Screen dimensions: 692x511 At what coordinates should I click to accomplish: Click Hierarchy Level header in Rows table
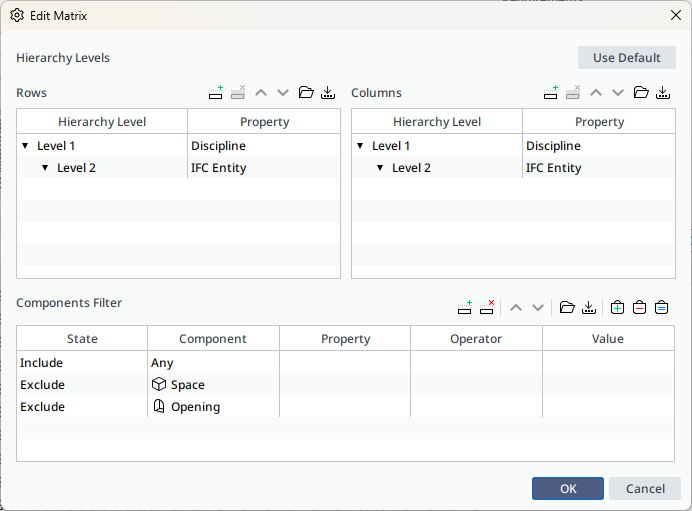pyautogui.click(x=102, y=121)
